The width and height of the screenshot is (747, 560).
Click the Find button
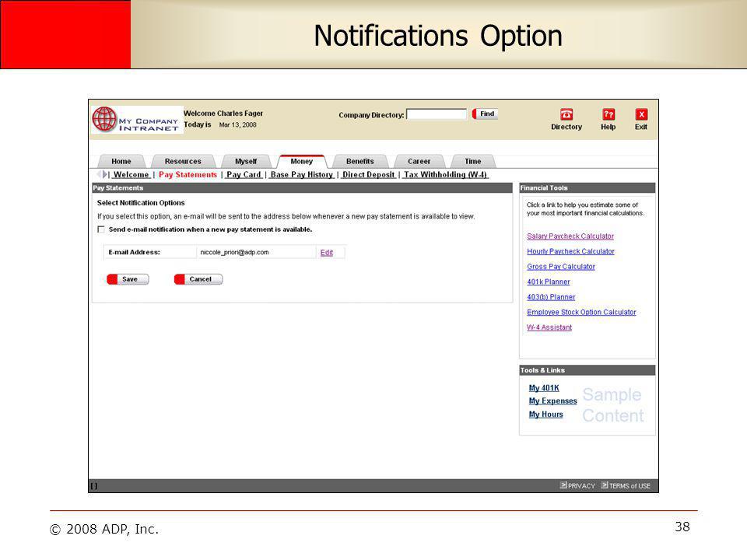point(485,114)
